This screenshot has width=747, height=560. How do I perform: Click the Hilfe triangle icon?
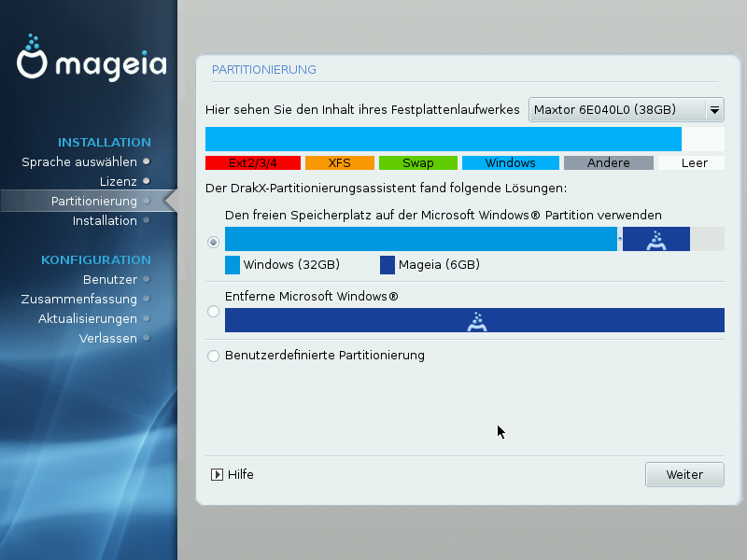(x=217, y=474)
